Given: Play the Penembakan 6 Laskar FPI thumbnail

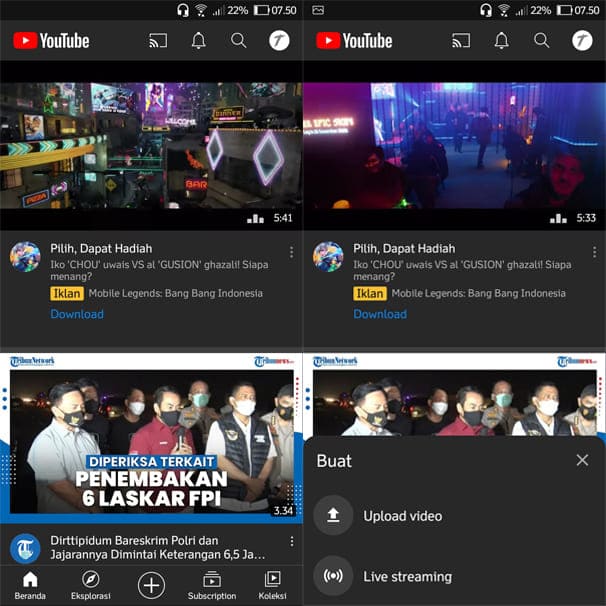Looking at the screenshot, I should [x=151, y=438].
